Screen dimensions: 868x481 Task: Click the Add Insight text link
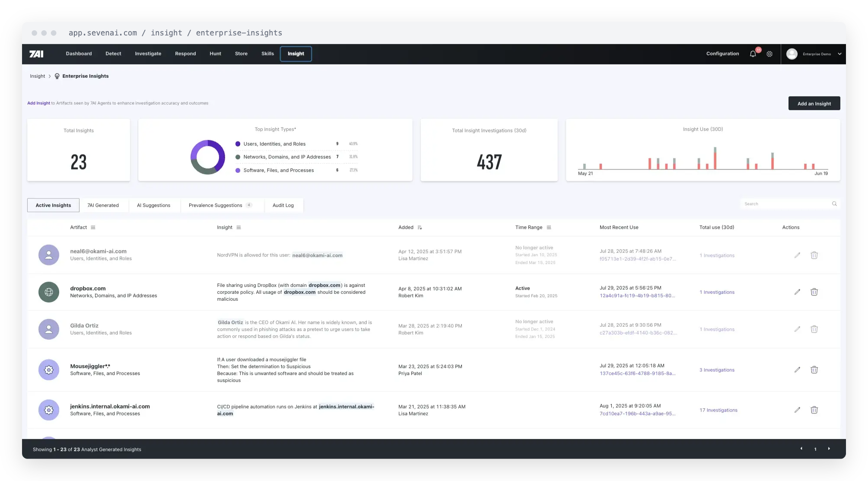(38, 103)
